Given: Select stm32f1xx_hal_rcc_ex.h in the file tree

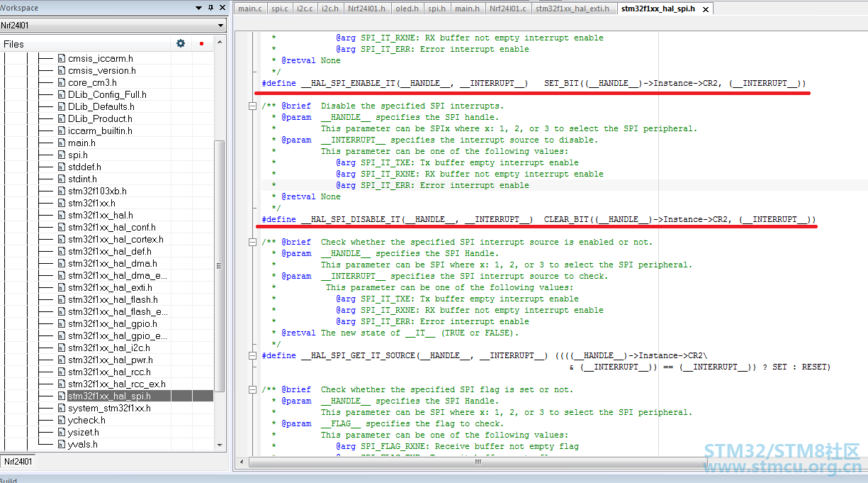Looking at the screenshot, I should (117, 384).
